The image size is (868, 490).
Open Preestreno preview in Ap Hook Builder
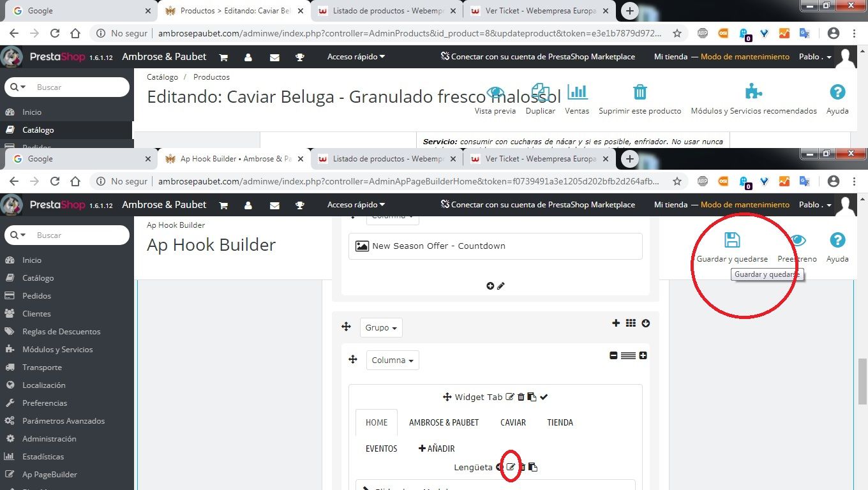point(798,247)
